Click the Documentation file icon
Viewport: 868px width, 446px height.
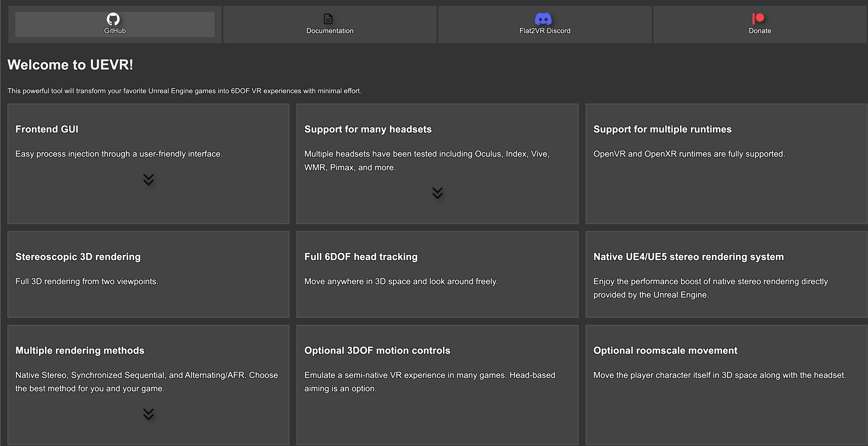[328, 19]
